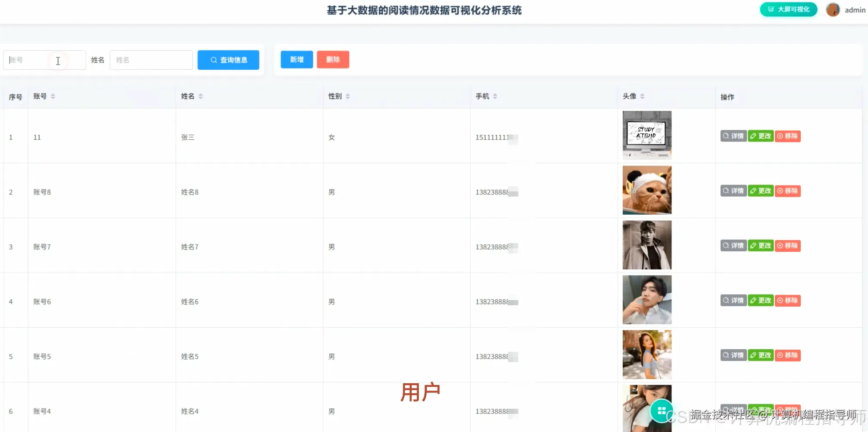868x432 pixels.
Task: Expand the 性别 column sort control
Action: pyautogui.click(x=347, y=96)
